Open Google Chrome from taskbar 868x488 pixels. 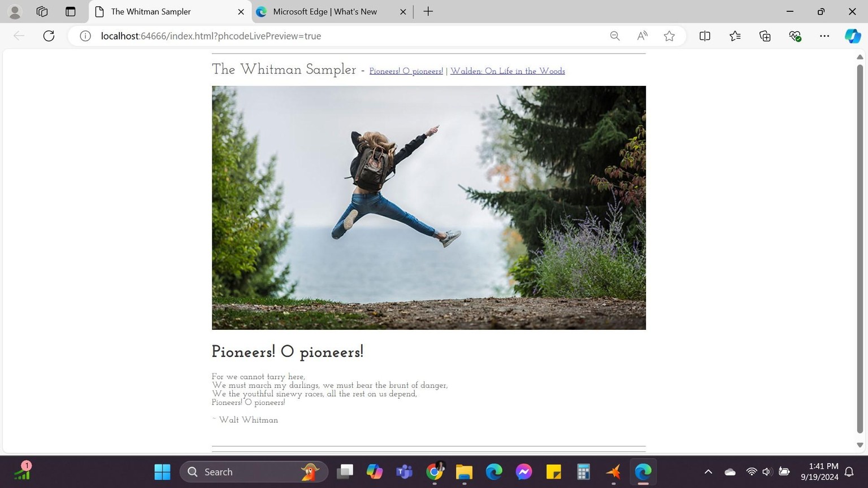(435, 472)
